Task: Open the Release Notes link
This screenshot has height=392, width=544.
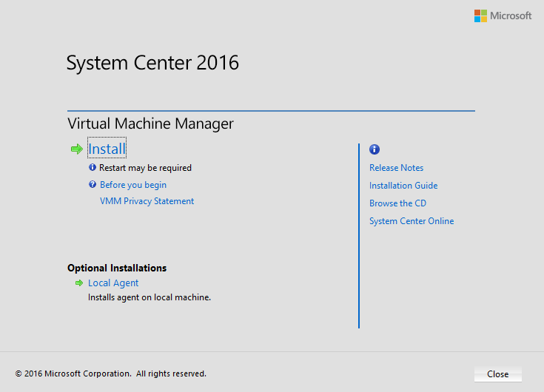Action: pyautogui.click(x=396, y=168)
